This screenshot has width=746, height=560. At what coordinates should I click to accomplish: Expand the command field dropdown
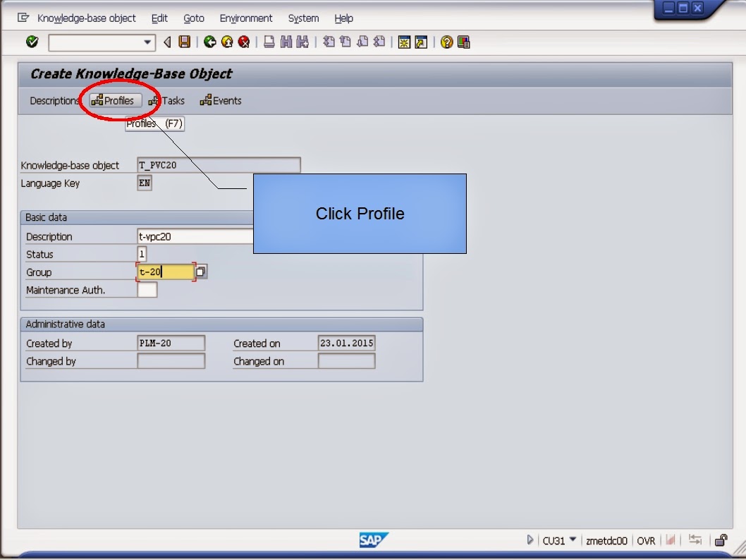pos(148,42)
